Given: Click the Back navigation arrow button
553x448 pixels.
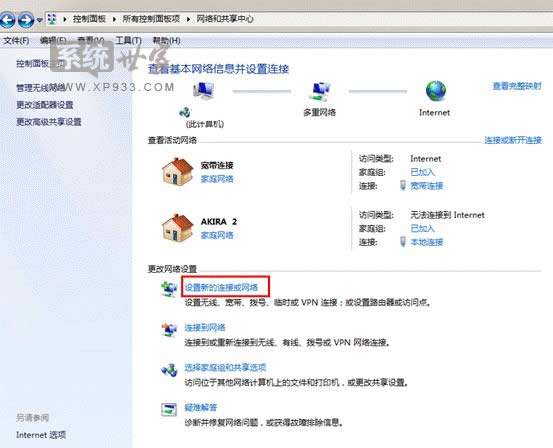Looking at the screenshot, I should pyautogui.click(x=7, y=20).
